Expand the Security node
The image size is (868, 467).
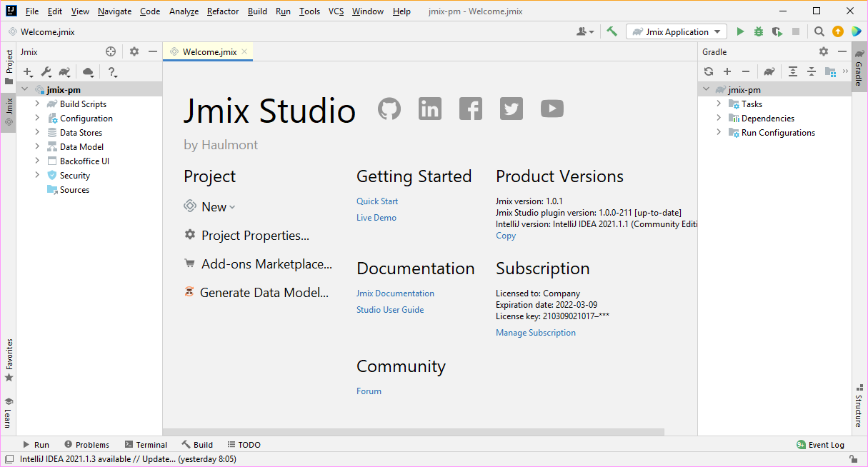[x=37, y=176]
